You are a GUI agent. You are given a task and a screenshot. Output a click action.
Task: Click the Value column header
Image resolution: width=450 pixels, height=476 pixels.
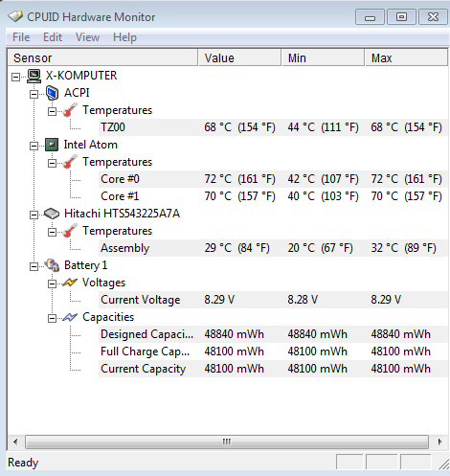239,57
